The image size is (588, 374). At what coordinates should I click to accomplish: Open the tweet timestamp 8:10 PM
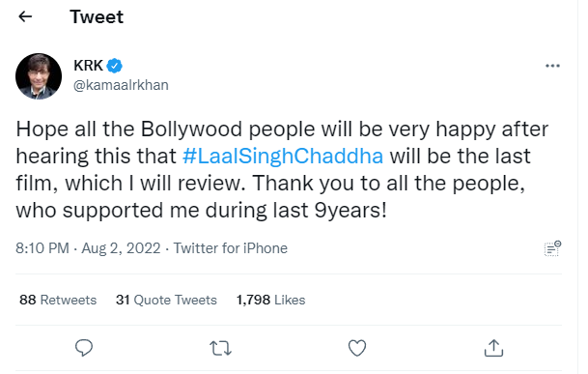pyautogui.click(x=42, y=248)
